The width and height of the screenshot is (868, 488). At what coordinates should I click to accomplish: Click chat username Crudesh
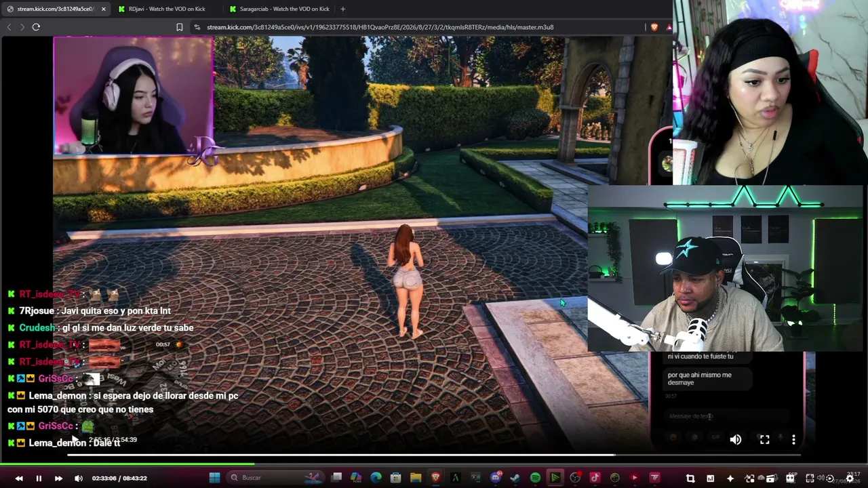point(37,327)
